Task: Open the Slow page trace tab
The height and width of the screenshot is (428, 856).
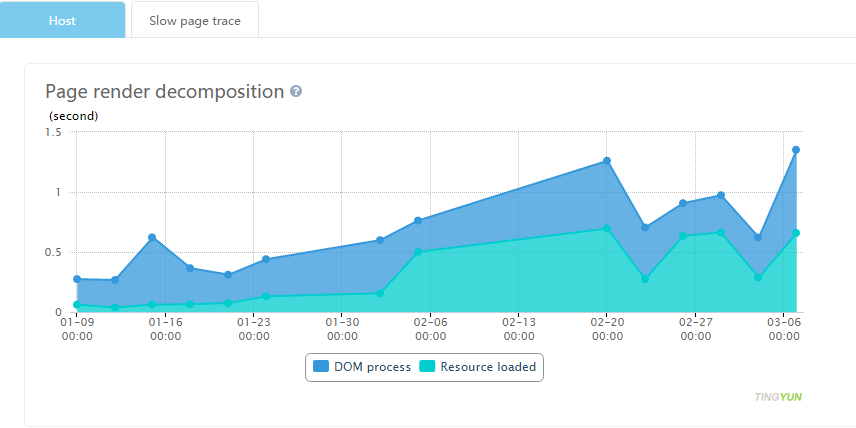Action: [x=195, y=20]
